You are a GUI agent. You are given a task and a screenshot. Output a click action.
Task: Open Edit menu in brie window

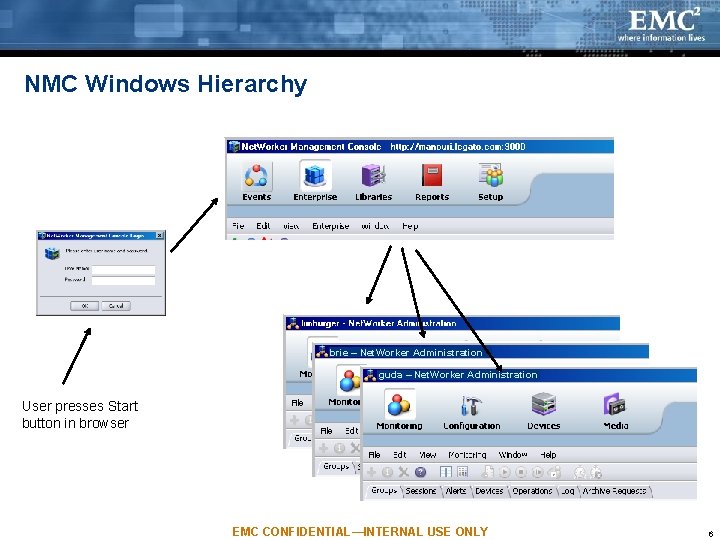pyautogui.click(x=351, y=431)
